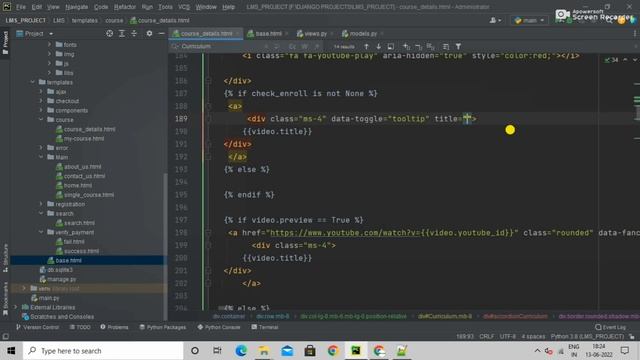This screenshot has height=360, width=640.
Task: Toggle Regex option in search bar
Action: (317, 47)
